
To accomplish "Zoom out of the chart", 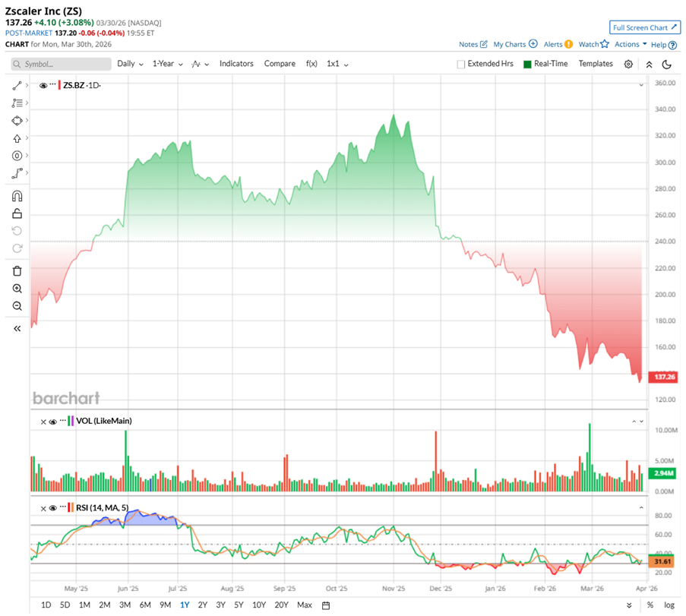I will pyautogui.click(x=17, y=306).
